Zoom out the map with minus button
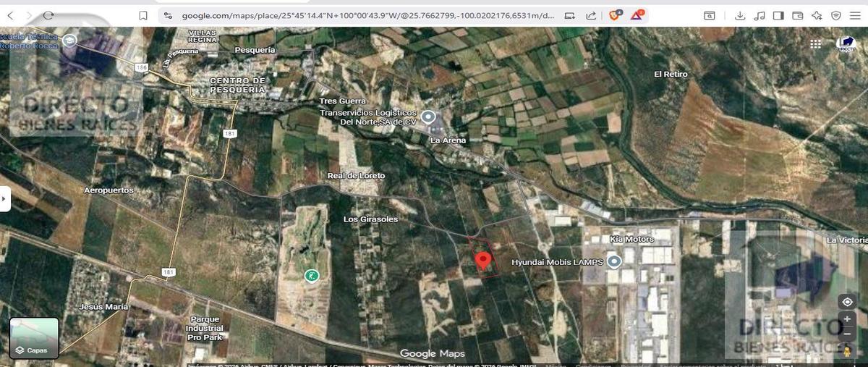 pyautogui.click(x=847, y=334)
